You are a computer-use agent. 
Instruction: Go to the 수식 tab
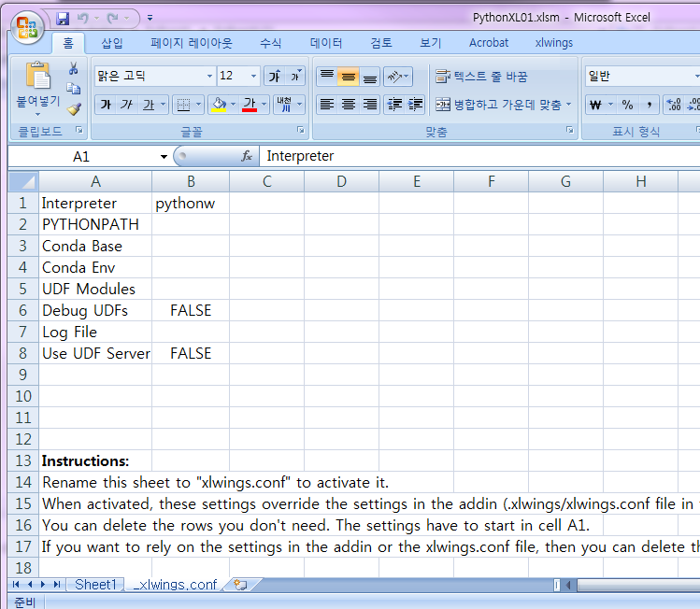pyautogui.click(x=270, y=43)
